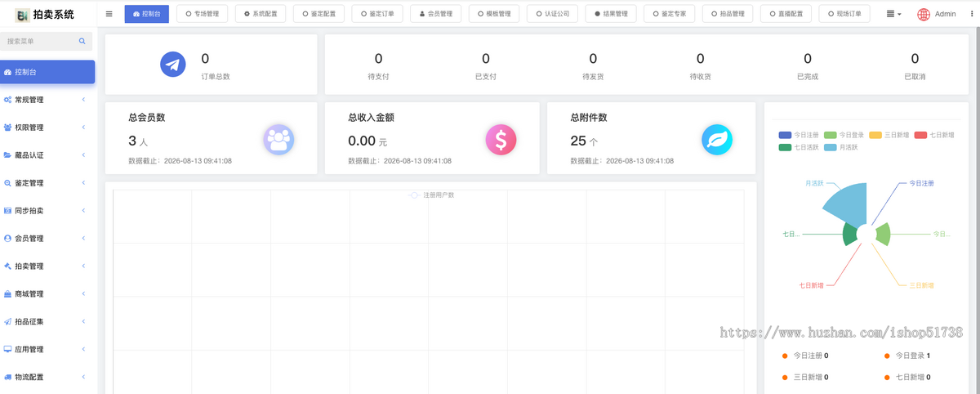Open the vertical dots more options
The width and height of the screenshot is (980, 394).
pos(970,14)
